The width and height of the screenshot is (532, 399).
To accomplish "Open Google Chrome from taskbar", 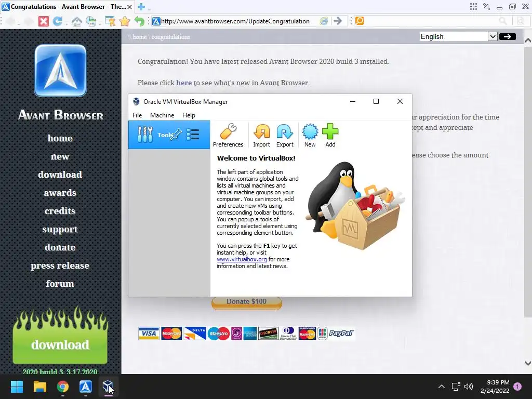I will point(63,387).
